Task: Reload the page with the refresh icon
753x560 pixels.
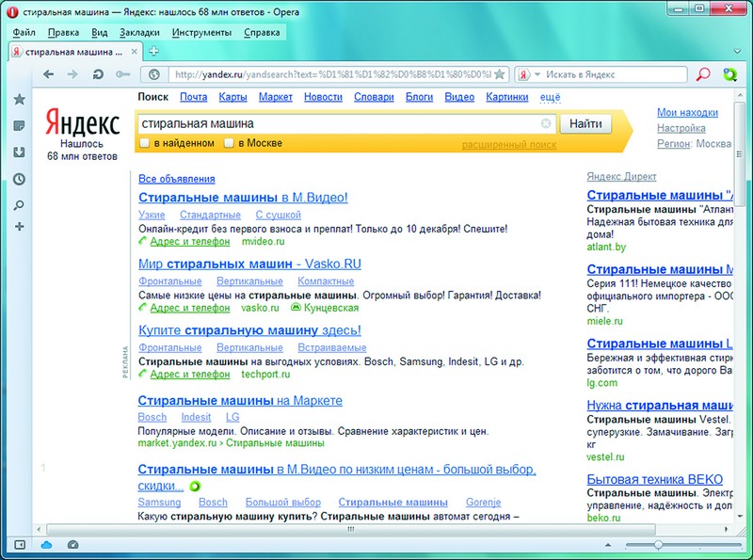Action: [98, 74]
